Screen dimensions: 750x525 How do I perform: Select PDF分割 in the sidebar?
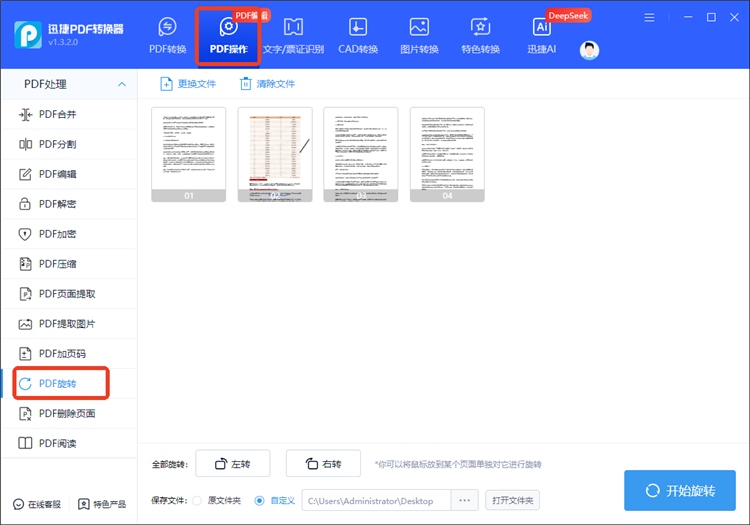[x=69, y=144]
